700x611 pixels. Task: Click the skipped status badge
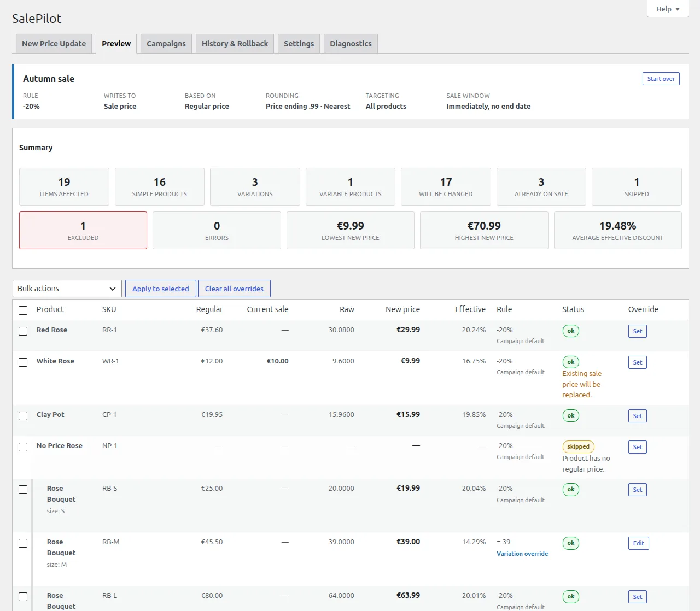pyautogui.click(x=578, y=446)
